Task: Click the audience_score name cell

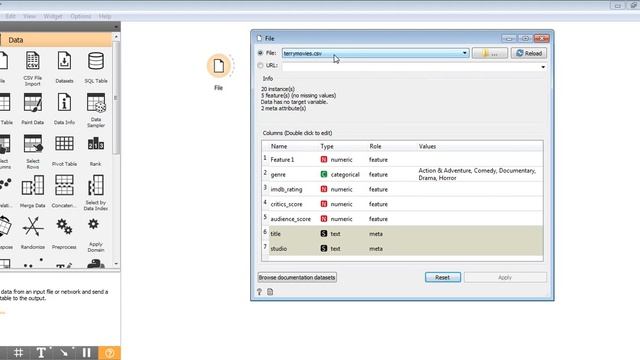Action: [x=291, y=219]
